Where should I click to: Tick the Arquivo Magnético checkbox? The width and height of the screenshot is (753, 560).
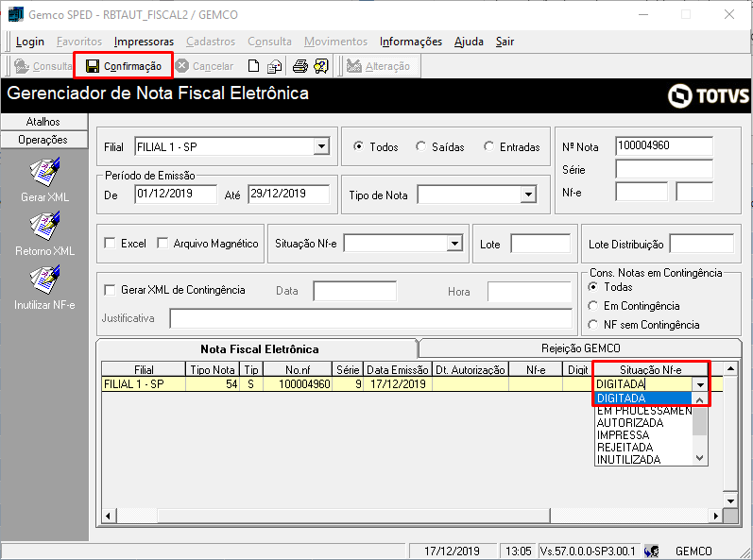coord(163,244)
